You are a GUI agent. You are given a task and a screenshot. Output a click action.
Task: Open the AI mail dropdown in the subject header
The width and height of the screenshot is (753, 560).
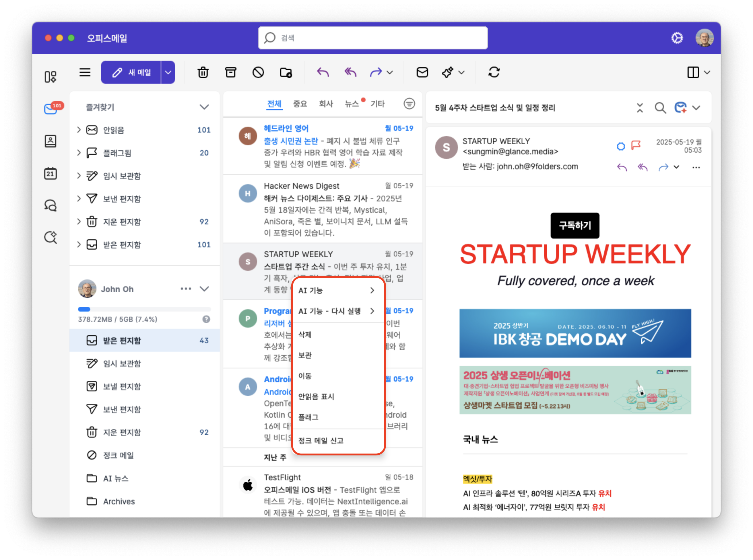point(696,108)
